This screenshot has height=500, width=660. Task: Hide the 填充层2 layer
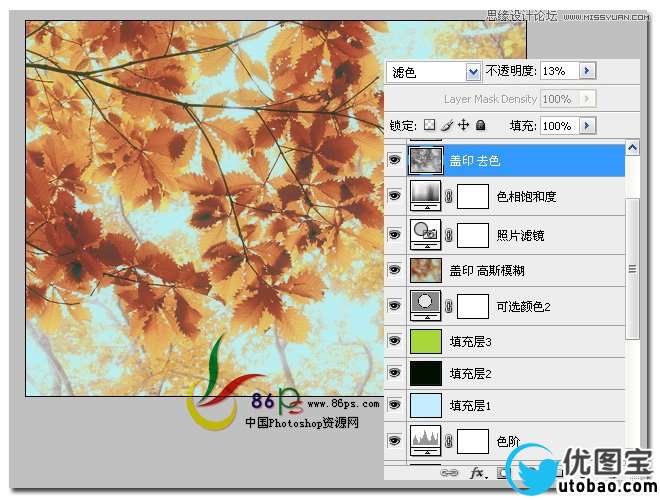(x=394, y=372)
